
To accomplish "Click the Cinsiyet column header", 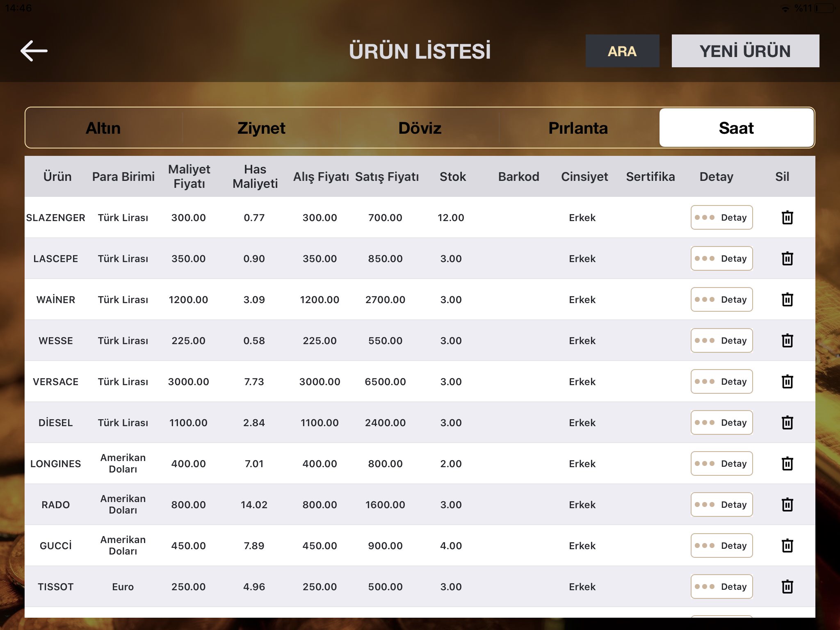I will point(584,177).
